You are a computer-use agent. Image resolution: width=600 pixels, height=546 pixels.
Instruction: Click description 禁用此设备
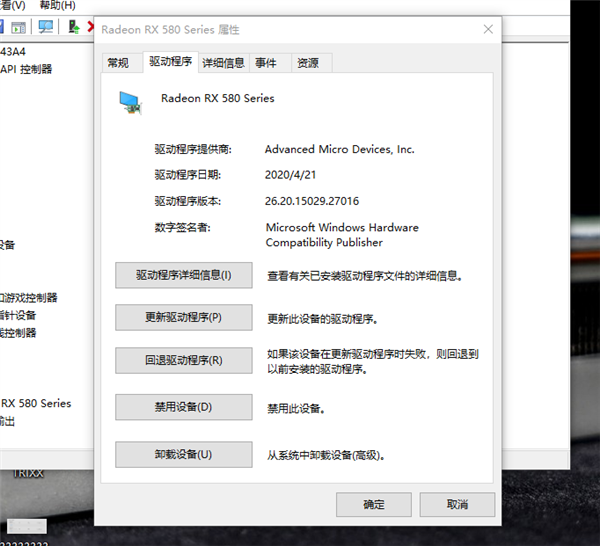[296, 409]
